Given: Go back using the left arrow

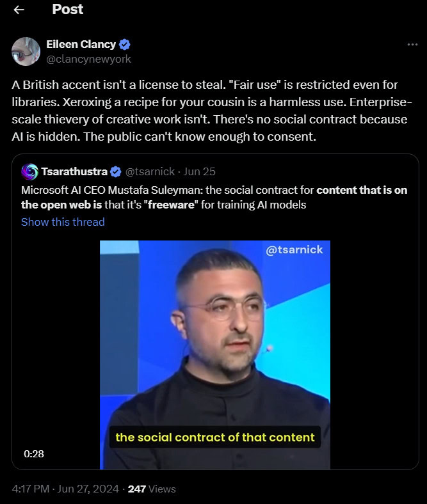Looking at the screenshot, I should point(19,10).
